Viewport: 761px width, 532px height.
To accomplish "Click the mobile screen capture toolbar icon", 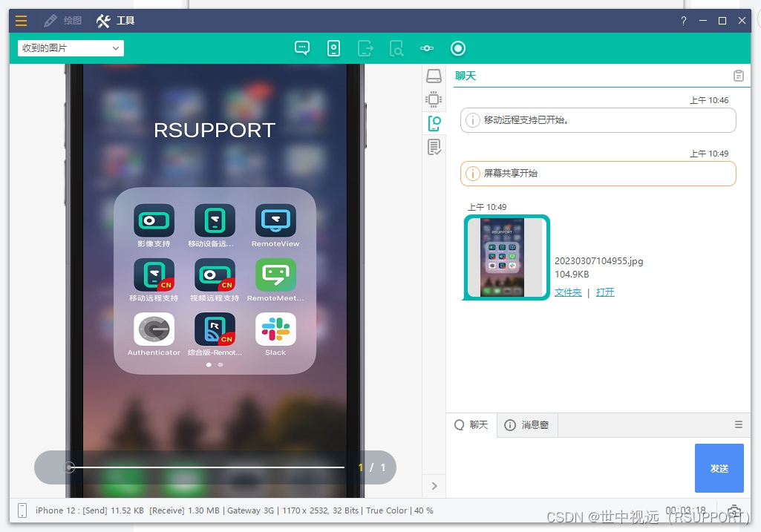I will click(x=333, y=48).
